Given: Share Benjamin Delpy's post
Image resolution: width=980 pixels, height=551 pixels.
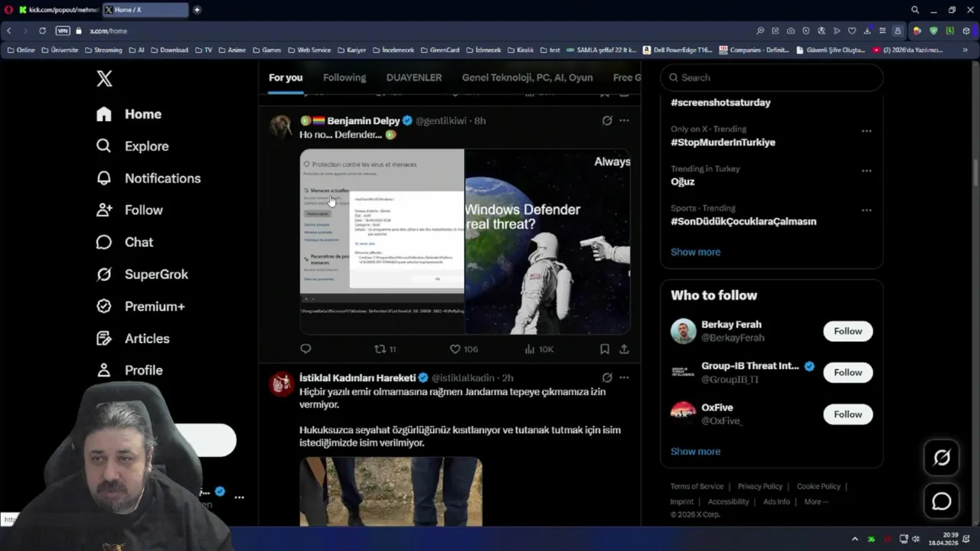Looking at the screenshot, I should 624,349.
